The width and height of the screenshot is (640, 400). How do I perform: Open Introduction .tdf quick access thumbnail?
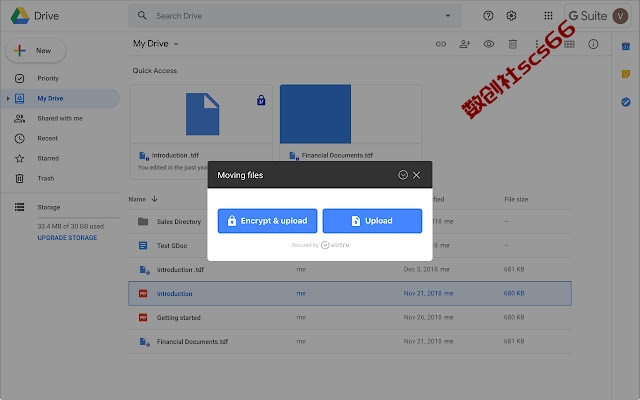click(x=201, y=114)
